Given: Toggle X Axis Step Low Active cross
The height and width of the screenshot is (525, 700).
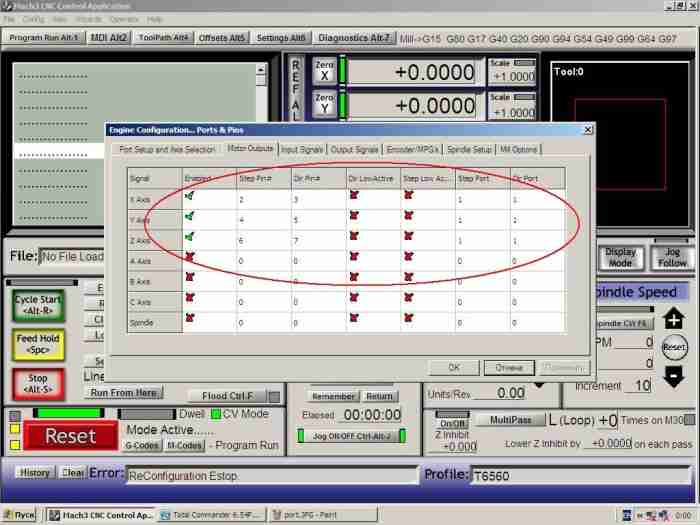Looking at the screenshot, I should pyautogui.click(x=408, y=195).
